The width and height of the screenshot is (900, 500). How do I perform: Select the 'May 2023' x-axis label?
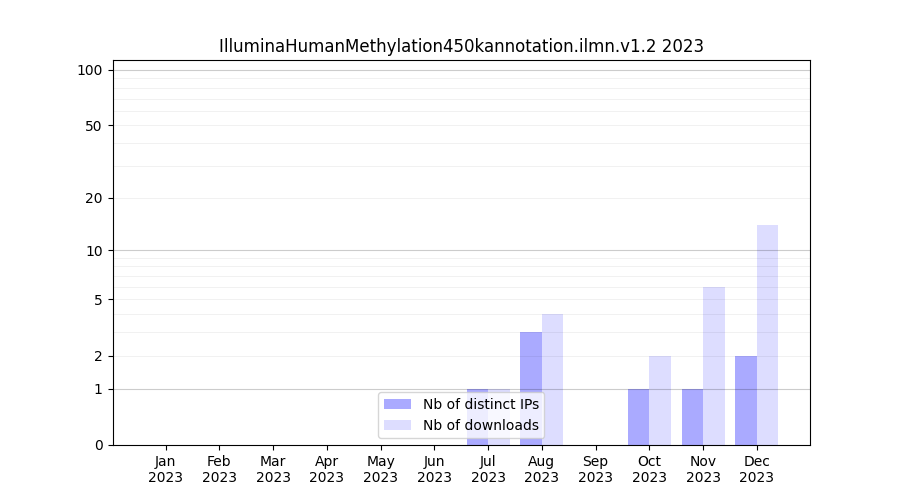[x=381, y=469]
